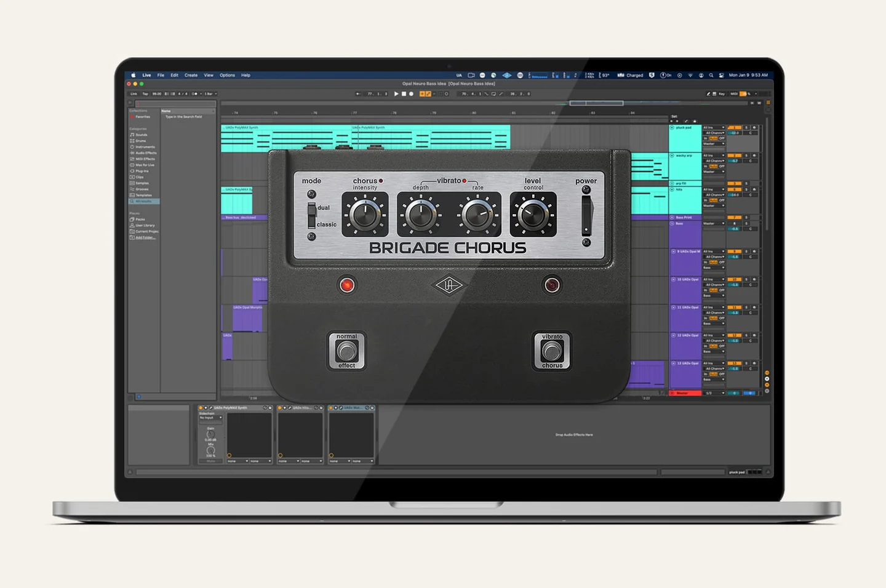Click the arrangement Record button
The width and height of the screenshot is (886, 588).
pyautogui.click(x=411, y=94)
